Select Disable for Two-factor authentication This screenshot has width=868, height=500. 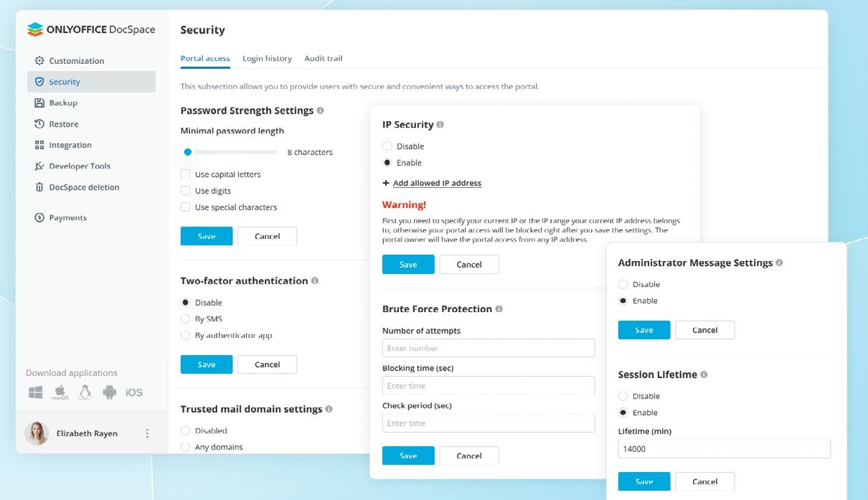tap(185, 303)
